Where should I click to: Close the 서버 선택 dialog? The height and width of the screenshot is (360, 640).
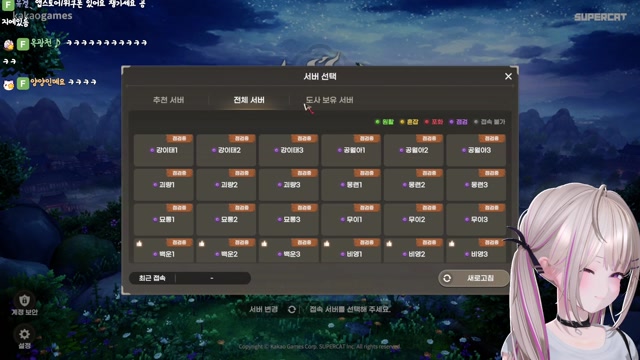coord(508,76)
